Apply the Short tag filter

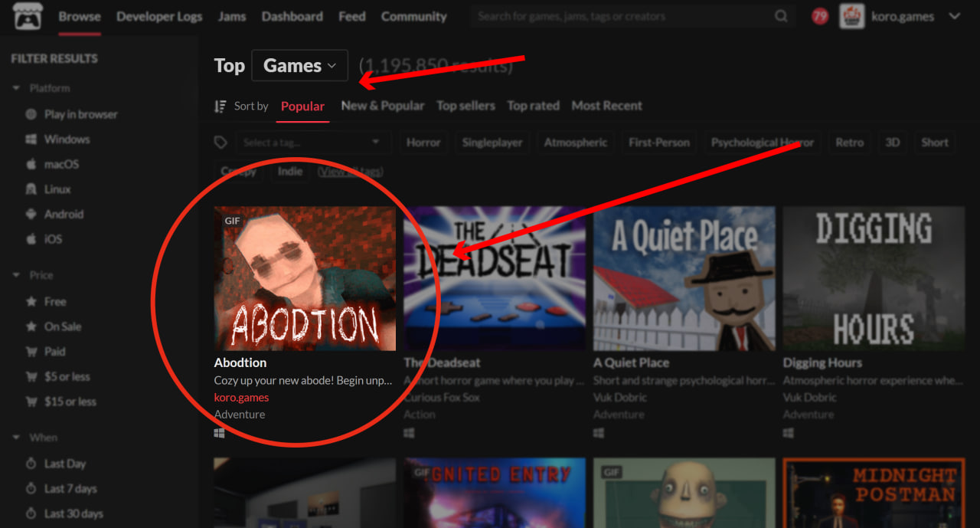pos(935,143)
